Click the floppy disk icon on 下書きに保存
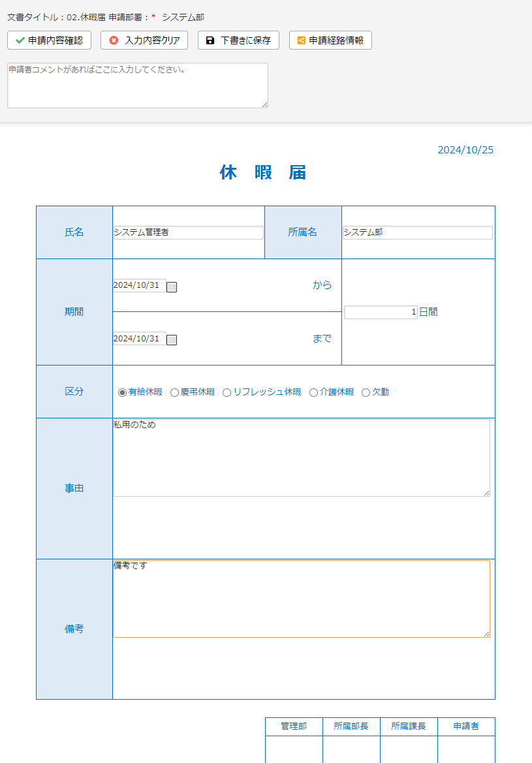Screen dimensions: 532x763 pos(210,40)
